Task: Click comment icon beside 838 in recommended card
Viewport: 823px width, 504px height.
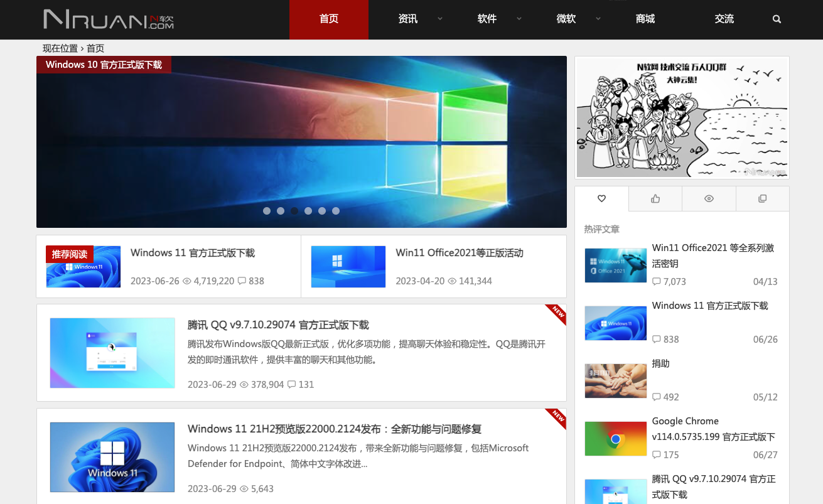Action: pos(242,281)
